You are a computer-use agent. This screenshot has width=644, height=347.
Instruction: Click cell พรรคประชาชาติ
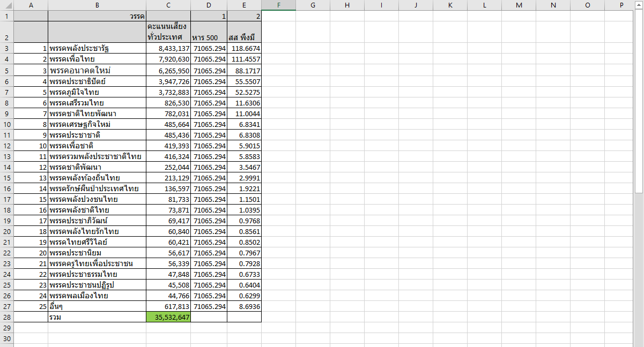[x=97, y=134]
